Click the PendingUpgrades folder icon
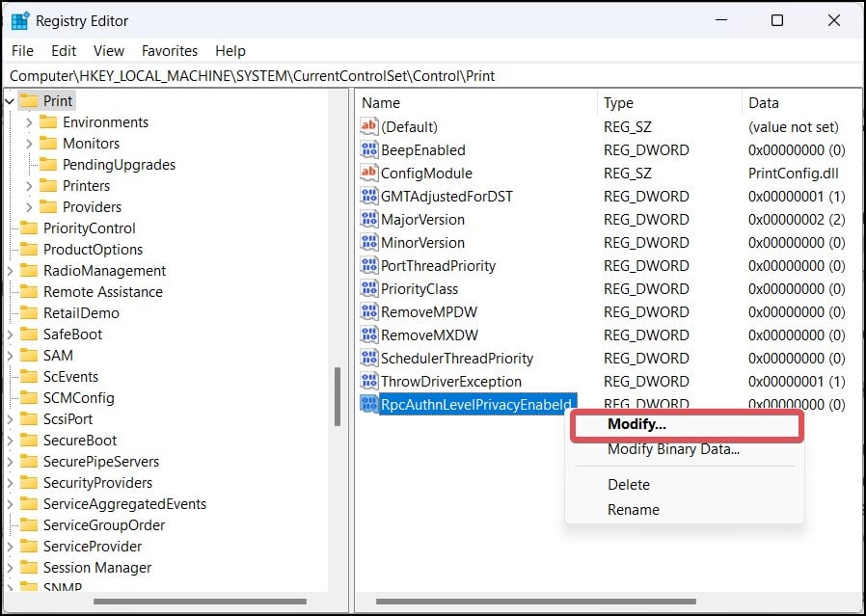Screen dimensions: 866x616 [x=48, y=165]
